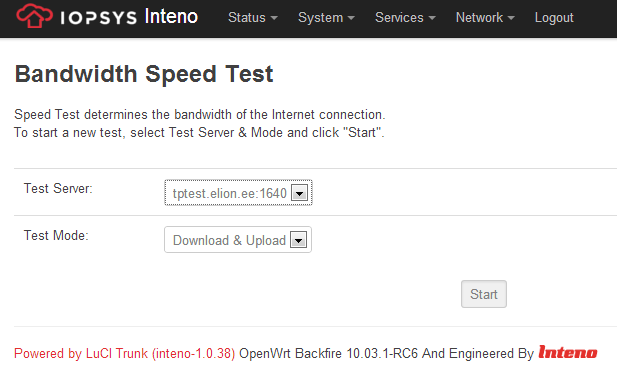Open the System menu
Screen dimensions: 617x377
[x=326, y=18]
